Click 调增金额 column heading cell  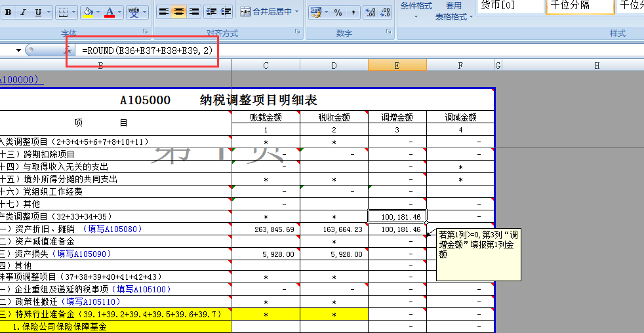pyautogui.click(x=397, y=117)
